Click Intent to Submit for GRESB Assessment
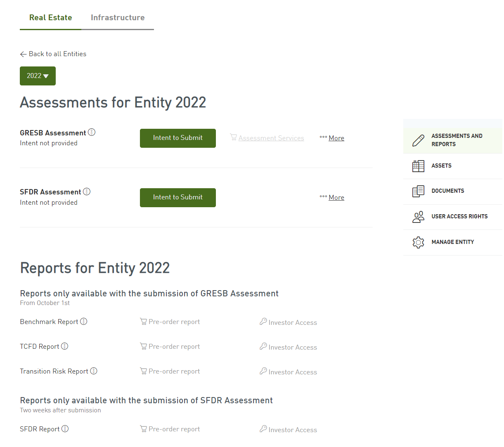 178,138
